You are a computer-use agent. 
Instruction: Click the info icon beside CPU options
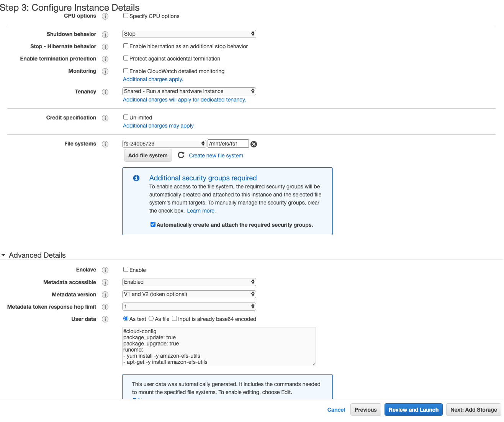105,16
